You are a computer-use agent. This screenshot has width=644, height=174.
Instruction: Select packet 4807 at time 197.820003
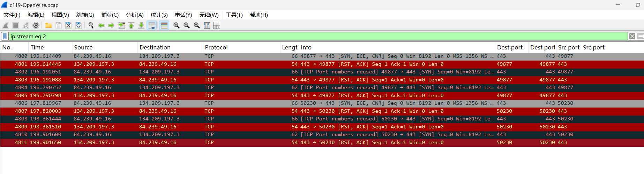tap(322, 111)
